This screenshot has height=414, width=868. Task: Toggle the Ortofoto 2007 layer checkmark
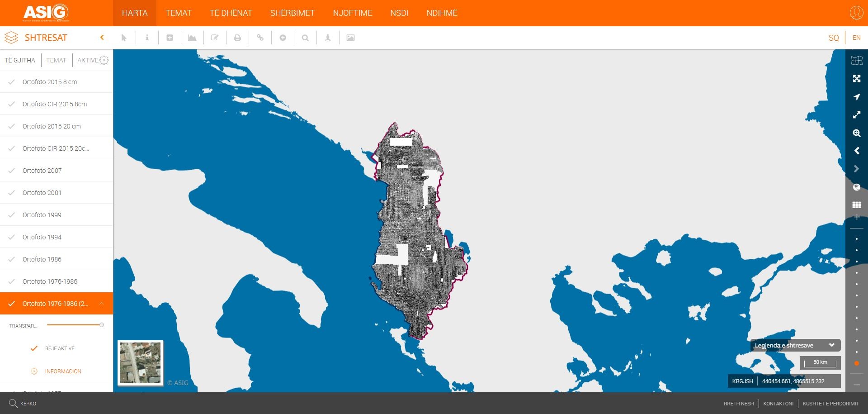click(12, 171)
